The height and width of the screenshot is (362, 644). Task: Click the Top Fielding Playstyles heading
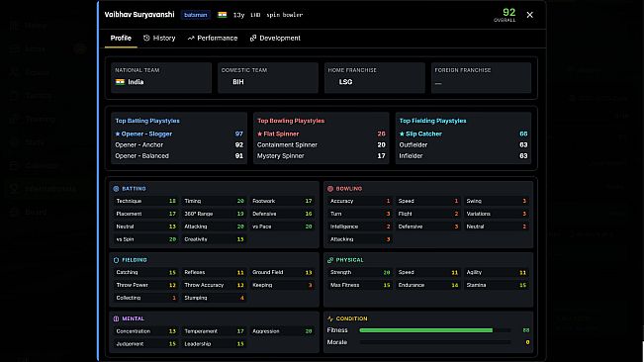pyautogui.click(x=432, y=121)
